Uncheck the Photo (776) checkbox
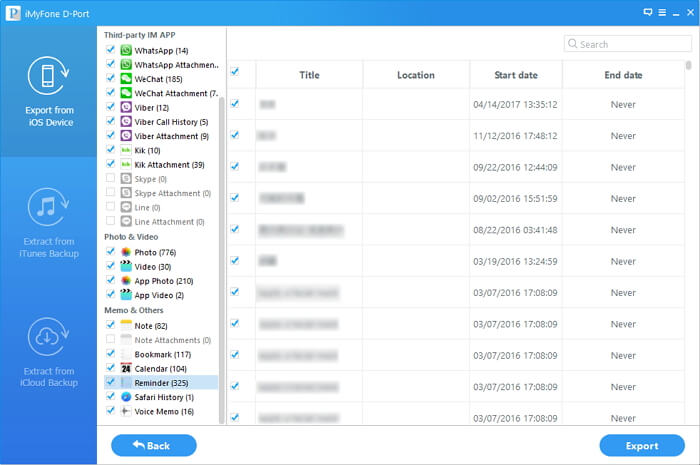This screenshot has height=465, width=700. [110, 251]
